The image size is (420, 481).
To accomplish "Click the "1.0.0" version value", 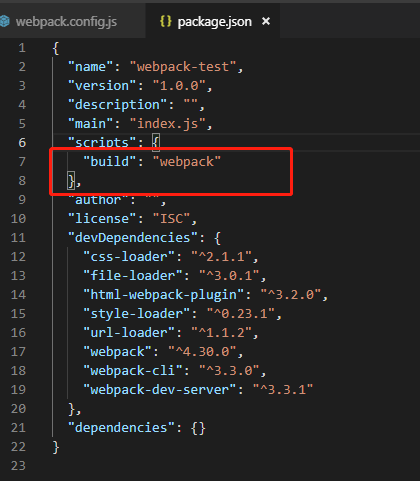I will click(x=179, y=86).
